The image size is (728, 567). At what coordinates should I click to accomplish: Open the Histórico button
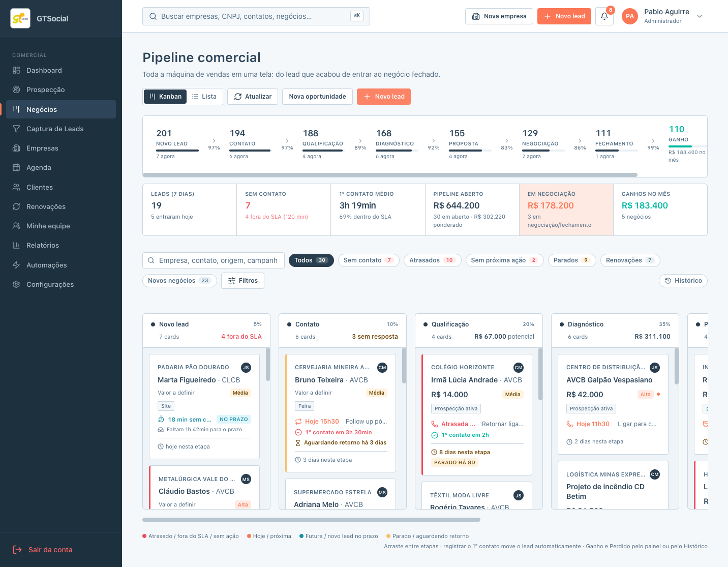click(683, 281)
